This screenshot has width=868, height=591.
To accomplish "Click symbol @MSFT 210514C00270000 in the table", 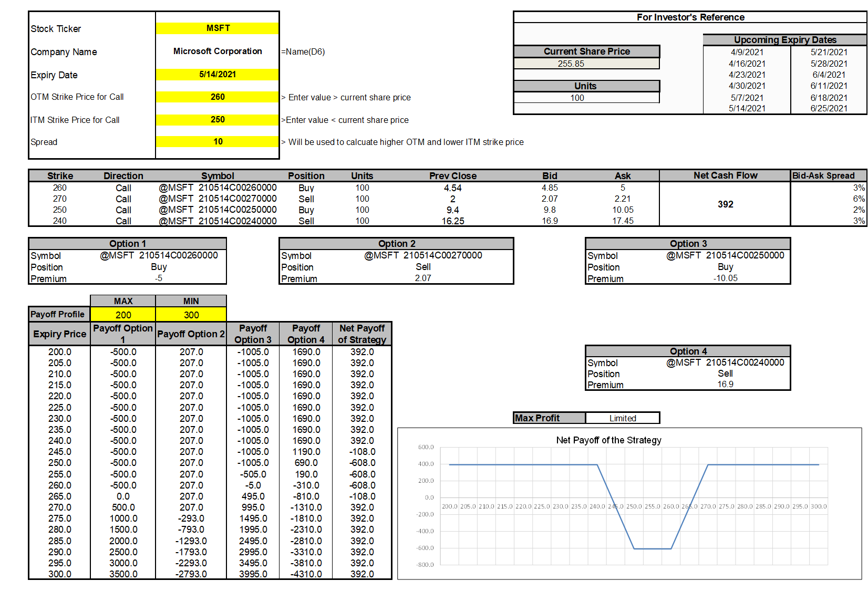I will 218,199.
